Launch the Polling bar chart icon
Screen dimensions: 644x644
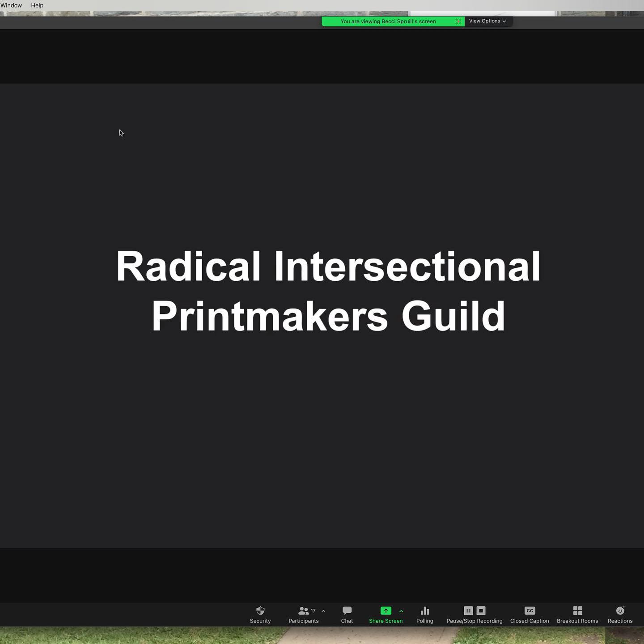click(x=425, y=611)
